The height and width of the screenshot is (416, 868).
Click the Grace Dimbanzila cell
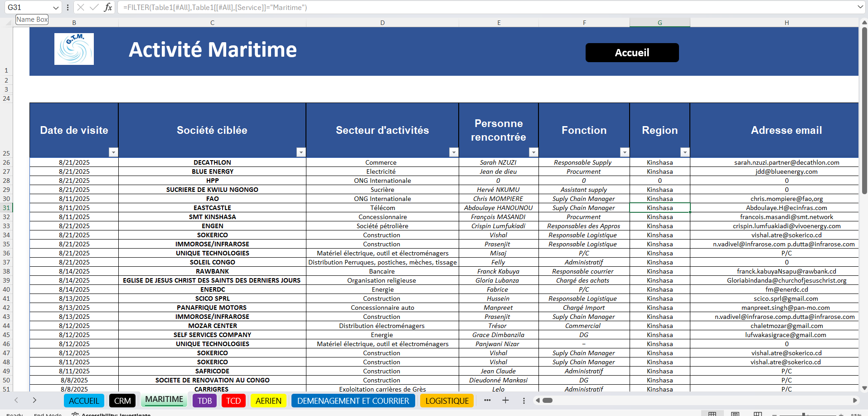499,335
